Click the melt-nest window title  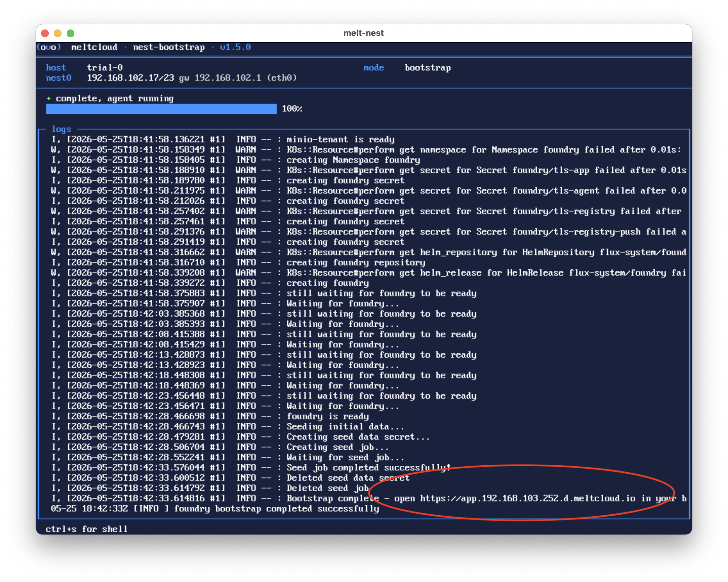pos(363,33)
